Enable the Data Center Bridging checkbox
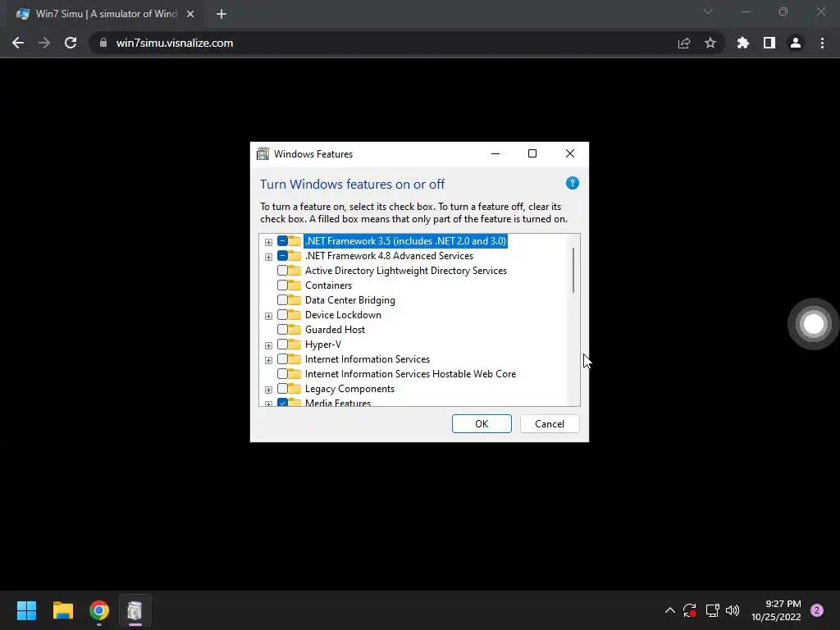Viewport: 840px width, 630px height. tap(282, 300)
